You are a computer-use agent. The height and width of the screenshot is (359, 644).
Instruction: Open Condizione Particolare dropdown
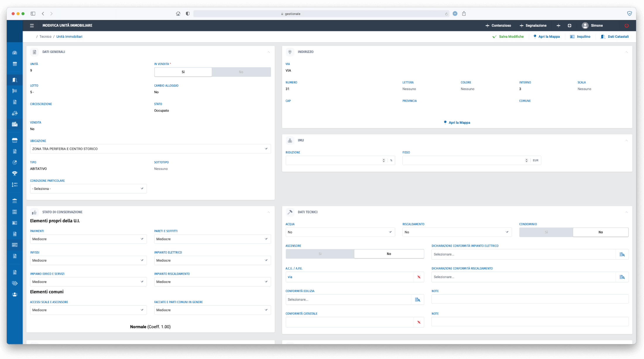tap(88, 188)
